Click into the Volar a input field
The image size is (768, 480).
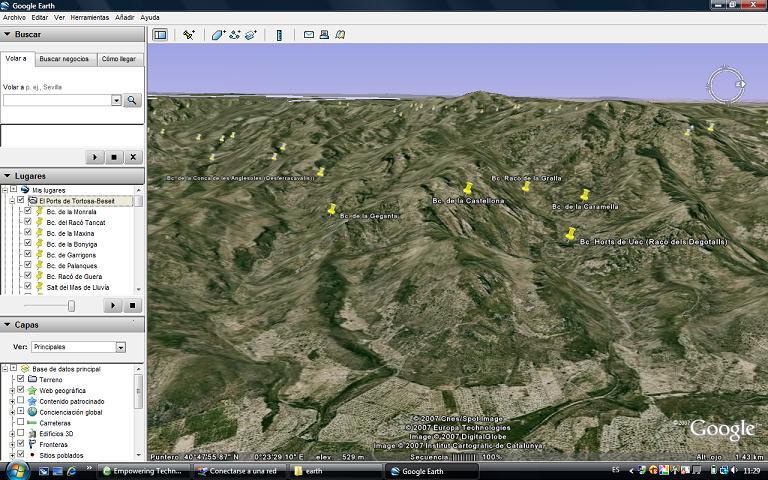click(57, 100)
